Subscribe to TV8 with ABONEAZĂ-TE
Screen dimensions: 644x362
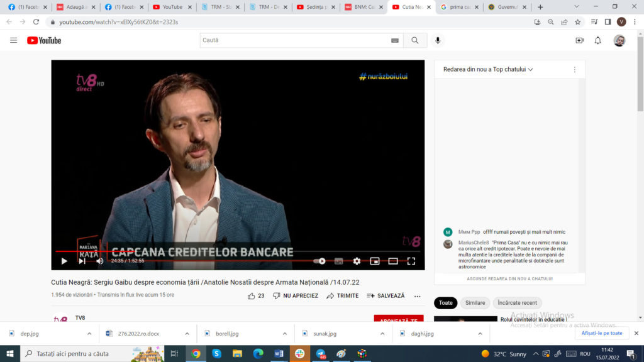coord(398,319)
